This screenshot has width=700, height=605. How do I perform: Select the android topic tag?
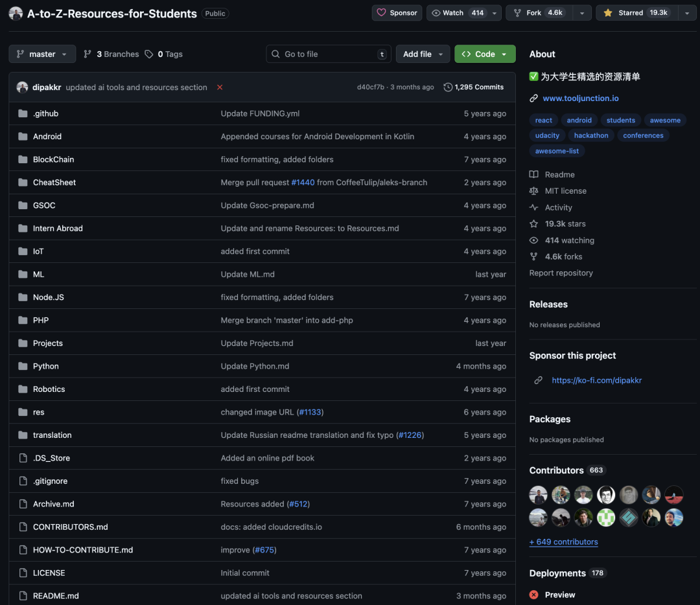point(579,120)
